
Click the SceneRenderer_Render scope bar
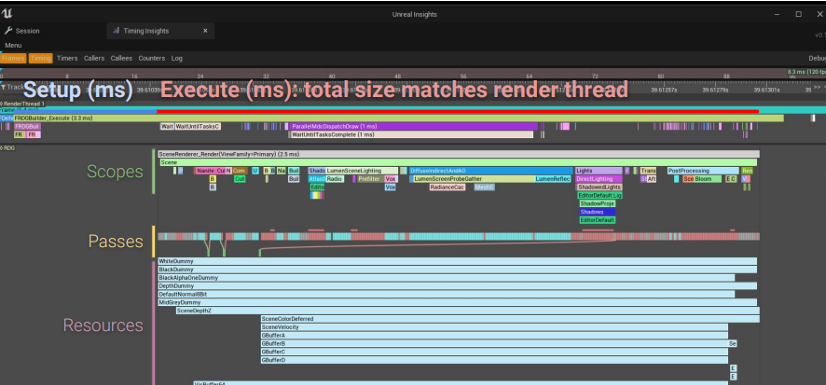(x=459, y=154)
